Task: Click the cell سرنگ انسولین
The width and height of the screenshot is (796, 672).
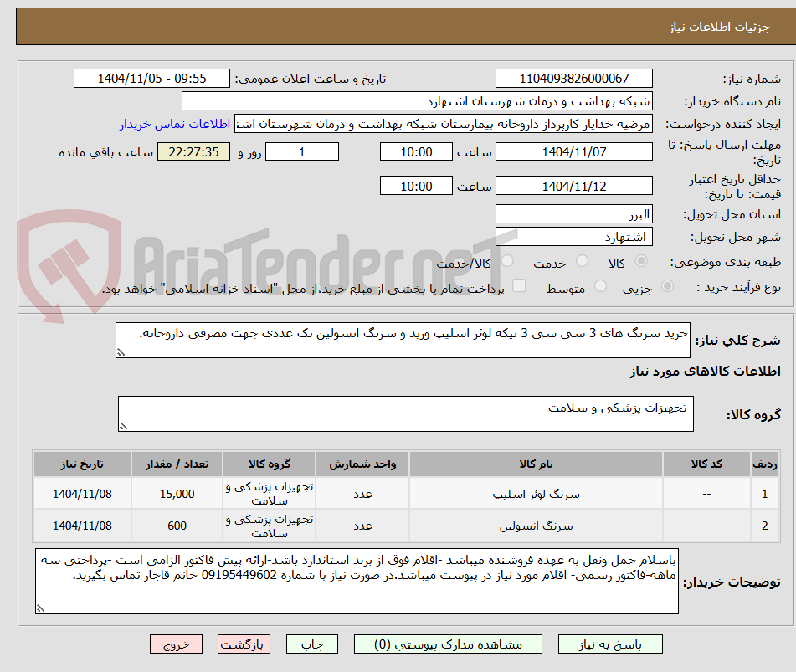Action: click(536, 526)
